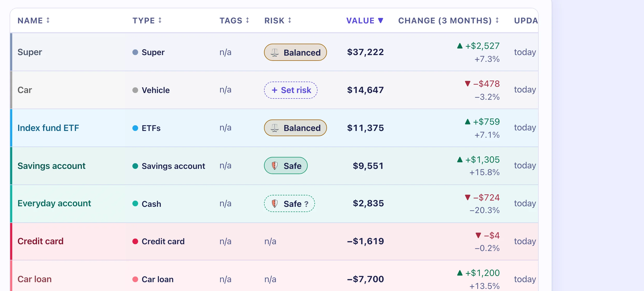Click the $37,222 value cell
This screenshot has width=644, height=291.
tap(365, 52)
